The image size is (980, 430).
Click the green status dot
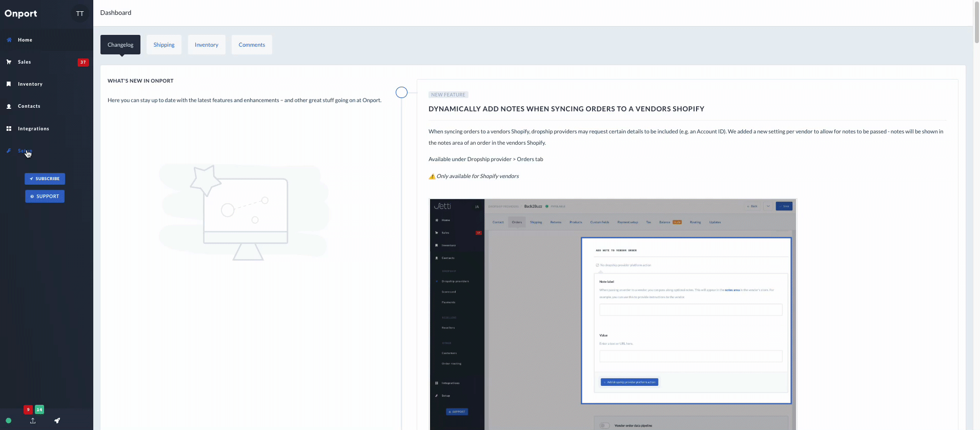8,421
